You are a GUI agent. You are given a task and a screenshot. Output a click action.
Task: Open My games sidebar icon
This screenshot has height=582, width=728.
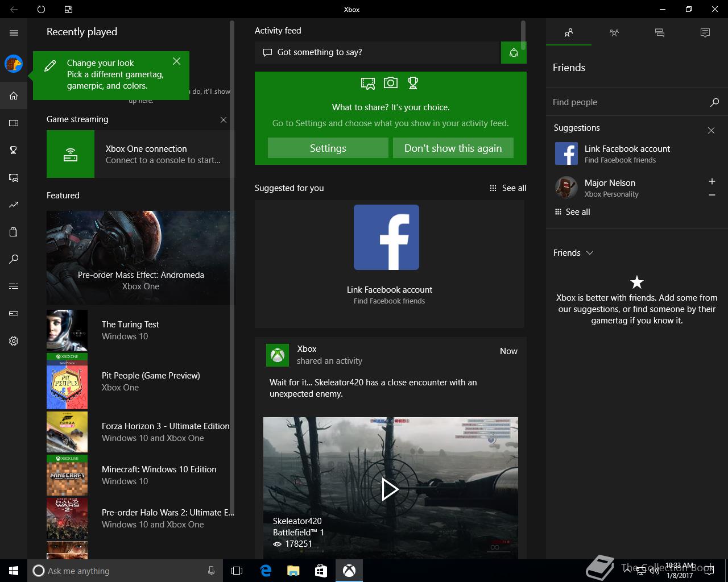click(14, 123)
